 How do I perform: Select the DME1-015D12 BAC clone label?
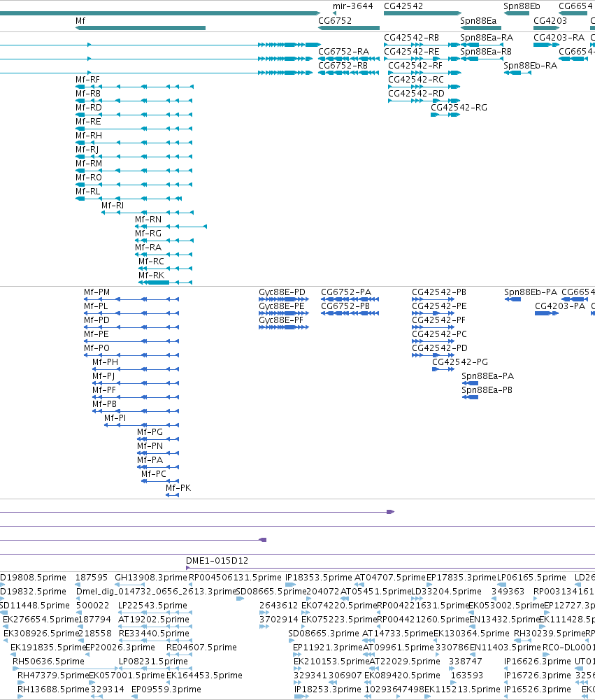[x=217, y=561]
